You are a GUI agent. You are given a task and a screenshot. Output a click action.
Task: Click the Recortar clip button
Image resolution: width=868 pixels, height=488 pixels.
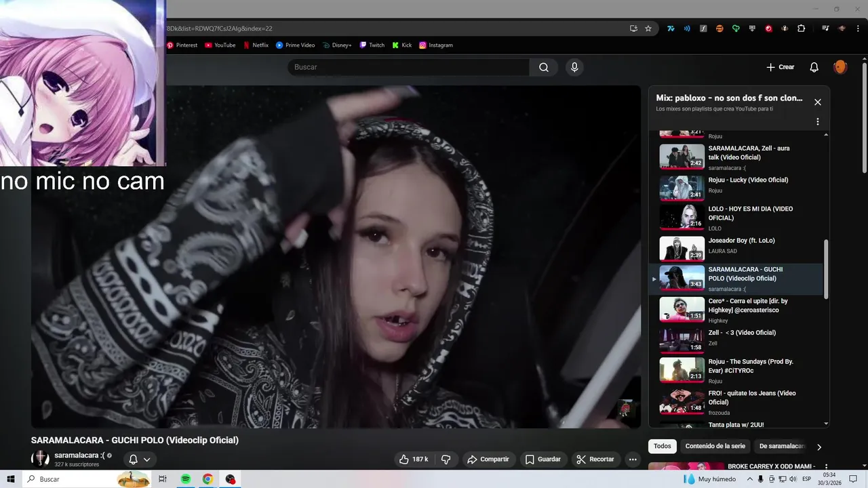595,460
